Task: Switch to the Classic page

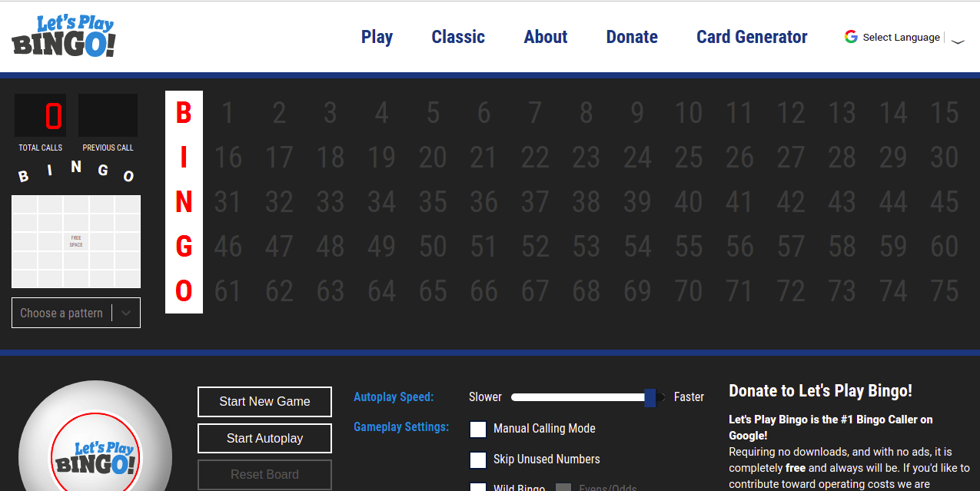Action: click(x=458, y=36)
